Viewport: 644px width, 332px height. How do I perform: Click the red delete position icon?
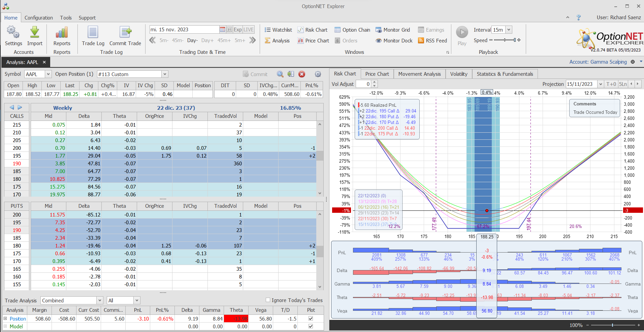pyautogui.click(x=302, y=74)
